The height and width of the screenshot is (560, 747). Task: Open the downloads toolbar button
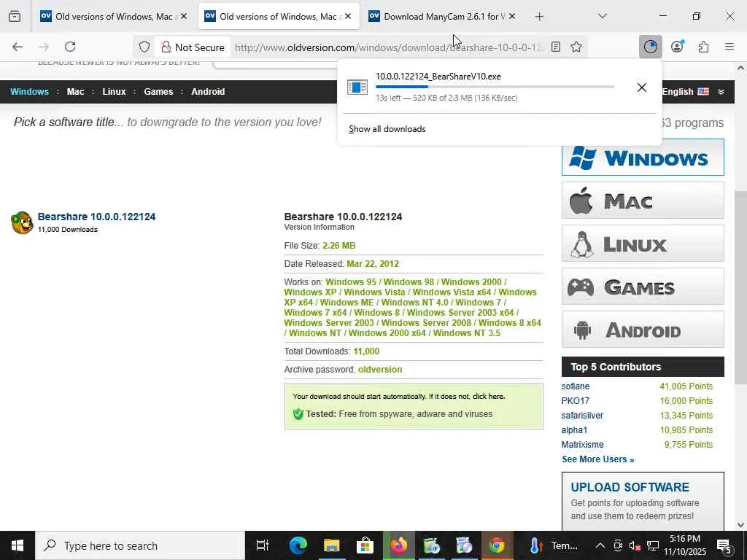[650, 47]
